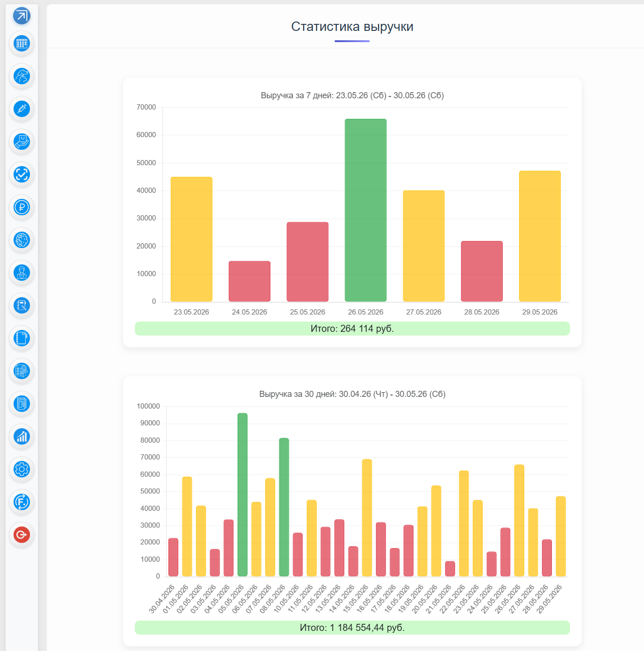The height and width of the screenshot is (651, 644).
Task: Open the inventory checklist with box icon
Action: (x=22, y=371)
